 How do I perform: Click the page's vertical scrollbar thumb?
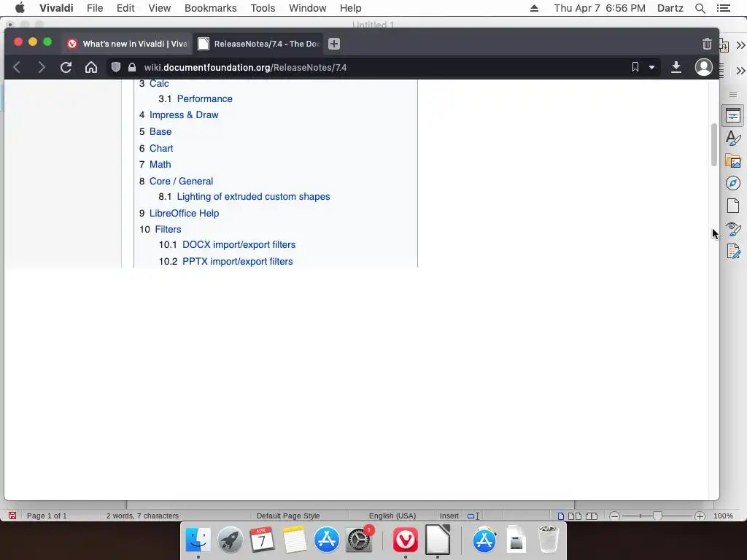click(x=713, y=145)
